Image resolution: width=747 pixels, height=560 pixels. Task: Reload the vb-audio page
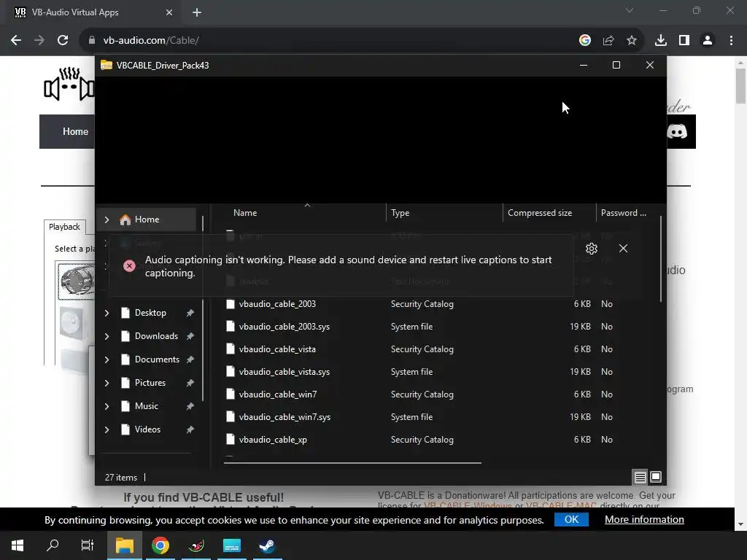[x=63, y=41]
